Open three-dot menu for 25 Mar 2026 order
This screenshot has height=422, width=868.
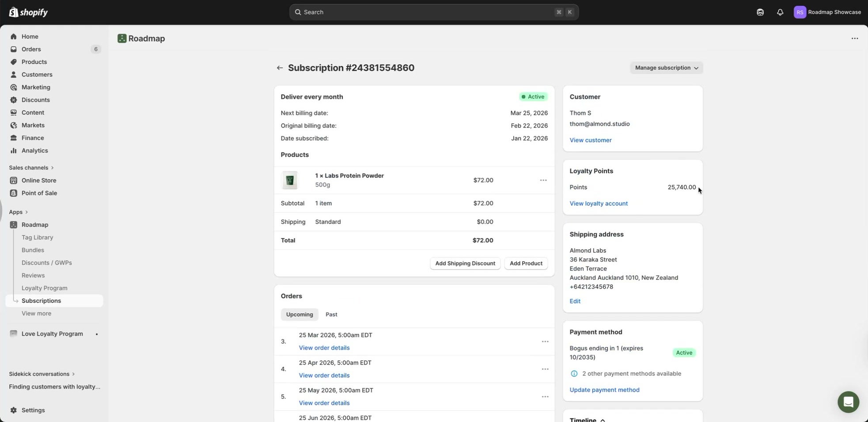pos(545,342)
